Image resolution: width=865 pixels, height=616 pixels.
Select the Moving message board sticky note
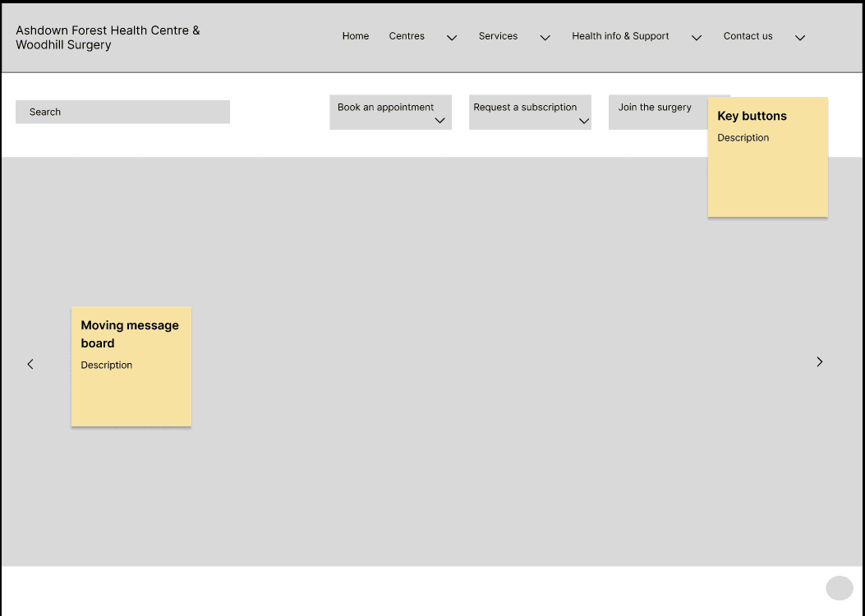[x=131, y=367]
